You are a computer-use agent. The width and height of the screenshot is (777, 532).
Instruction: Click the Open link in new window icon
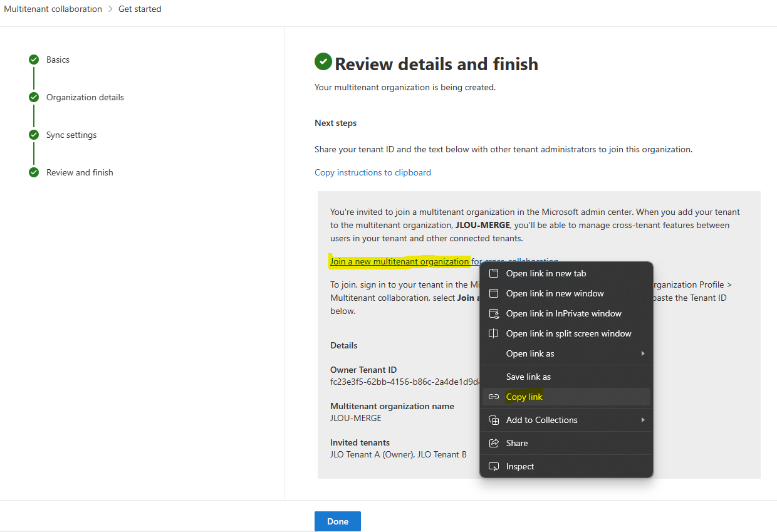click(x=494, y=293)
